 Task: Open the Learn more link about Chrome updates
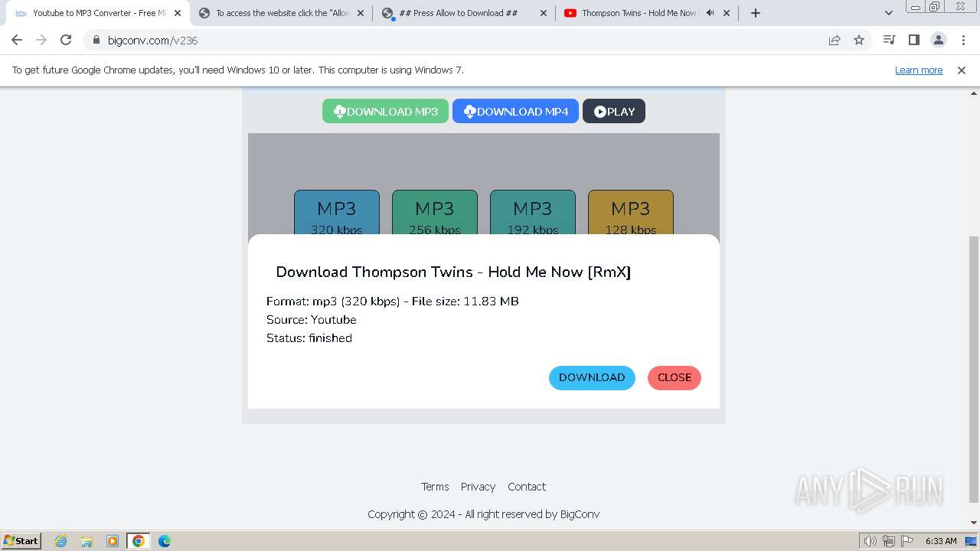pyautogui.click(x=919, y=70)
